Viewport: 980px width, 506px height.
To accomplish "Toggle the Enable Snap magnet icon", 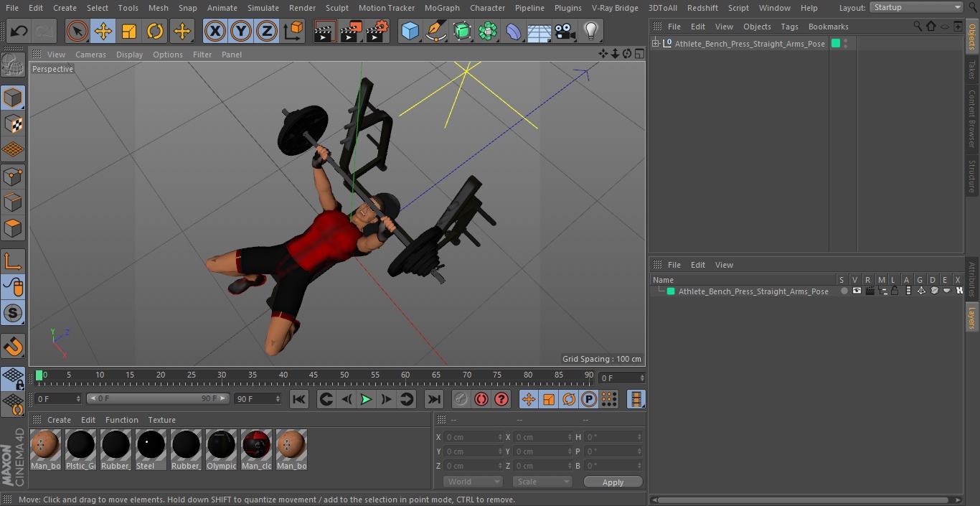I will [13, 347].
